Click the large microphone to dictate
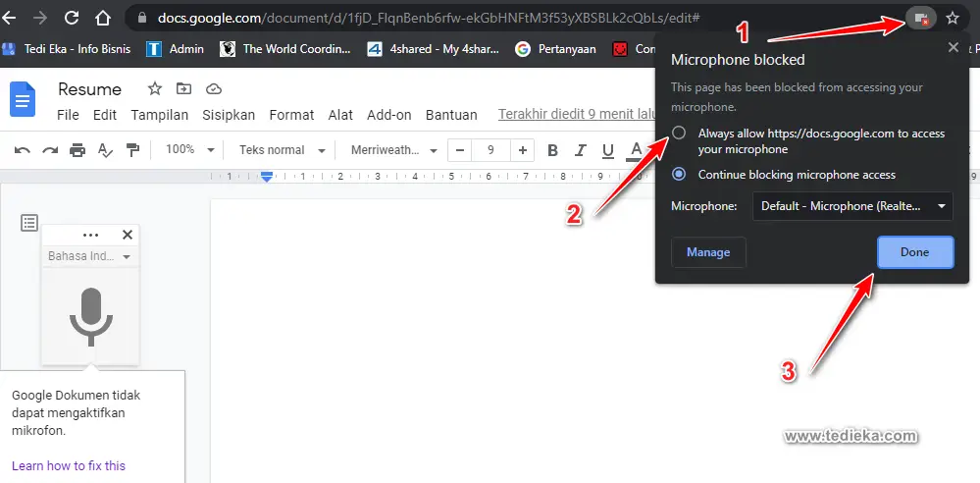980x483 pixels. pyautogui.click(x=90, y=316)
